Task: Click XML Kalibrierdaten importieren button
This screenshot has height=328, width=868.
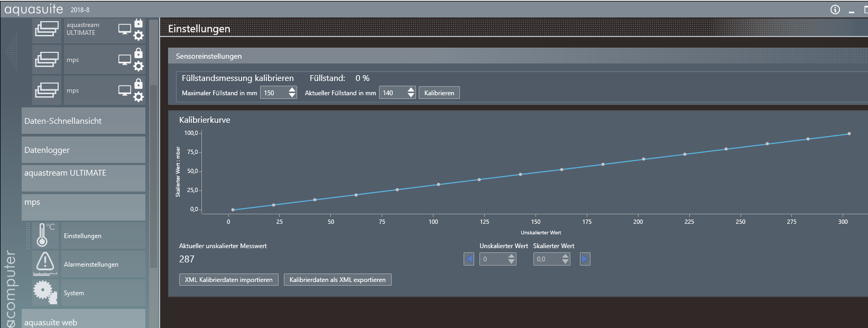Action: pyautogui.click(x=229, y=280)
